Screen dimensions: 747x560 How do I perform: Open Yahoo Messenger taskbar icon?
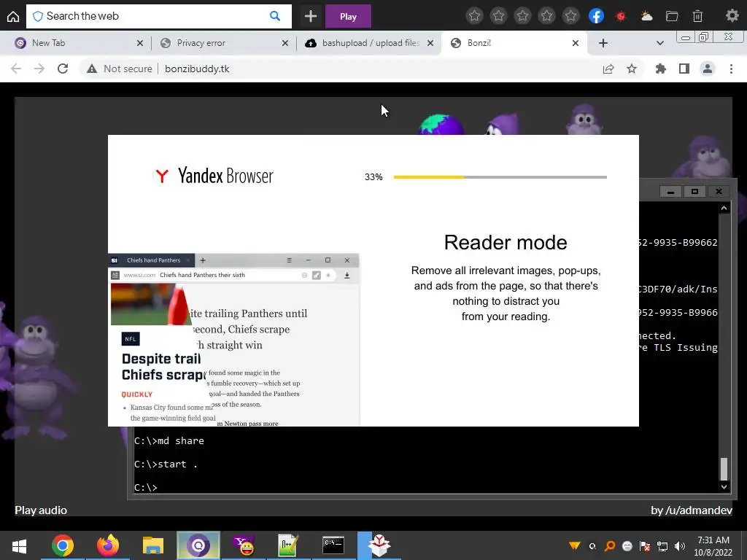coord(244,545)
